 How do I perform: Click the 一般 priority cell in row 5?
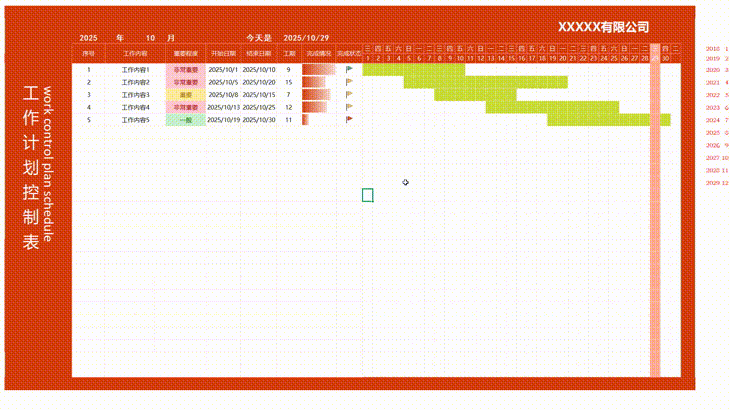tap(185, 119)
